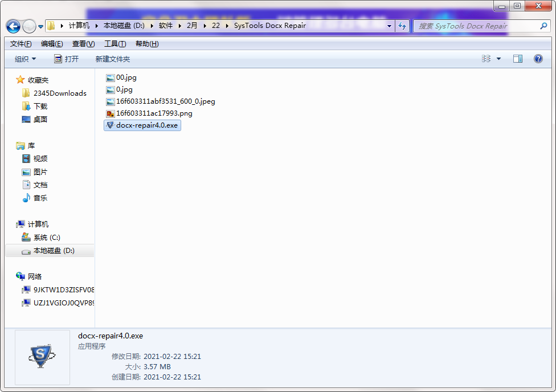
Task: Open the 工具(T) menu
Action: [x=115, y=44]
